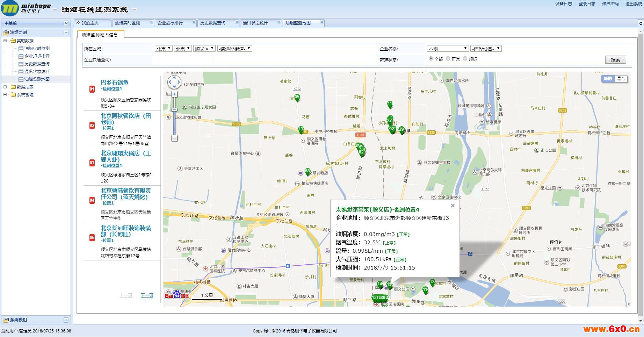
Task: Click the map pan direction control
Action: point(174,83)
